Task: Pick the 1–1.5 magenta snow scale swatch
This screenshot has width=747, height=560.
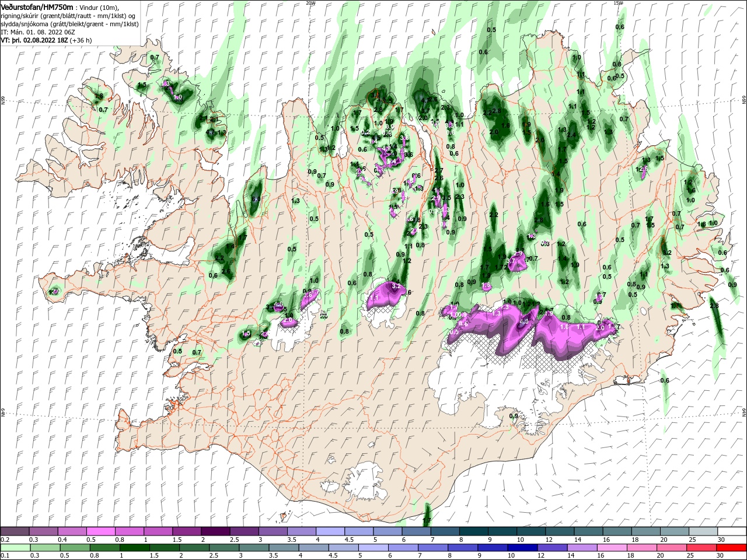Action: tap(158, 531)
